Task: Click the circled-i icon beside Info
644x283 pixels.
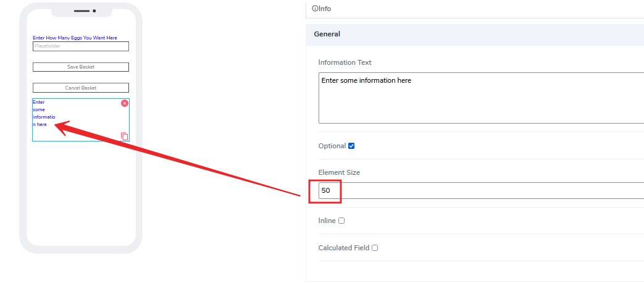Action: tap(315, 9)
